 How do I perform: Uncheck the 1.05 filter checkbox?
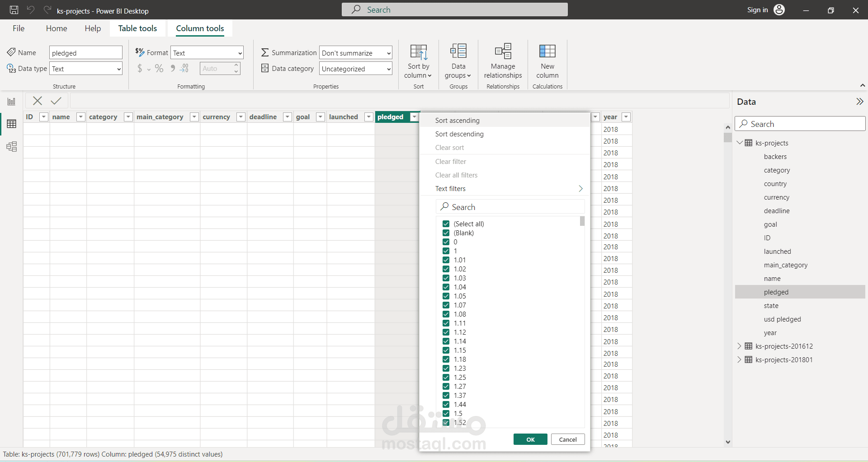click(446, 296)
